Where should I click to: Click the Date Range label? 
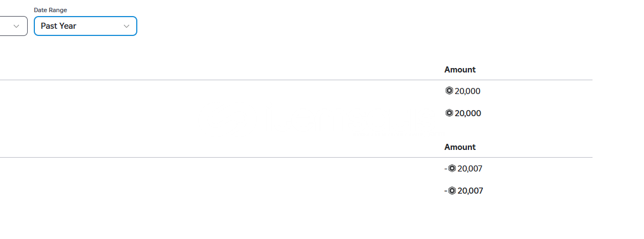[x=50, y=10]
